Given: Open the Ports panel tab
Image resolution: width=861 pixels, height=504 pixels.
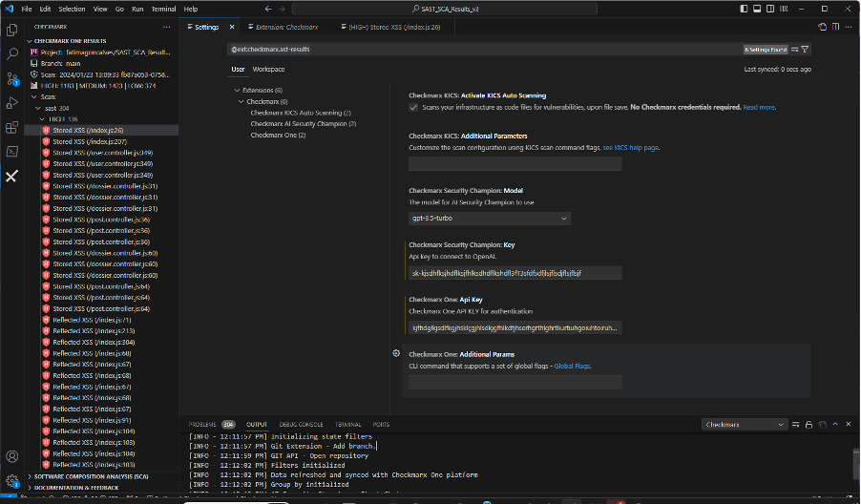Looking at the screenshot, I should 381,425.
